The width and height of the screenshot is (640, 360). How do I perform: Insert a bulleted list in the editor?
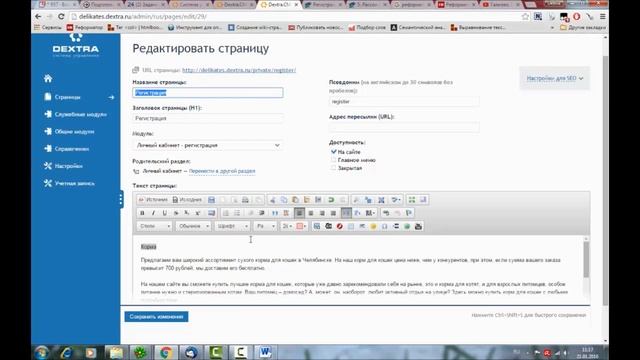click(x=237, y=213)
